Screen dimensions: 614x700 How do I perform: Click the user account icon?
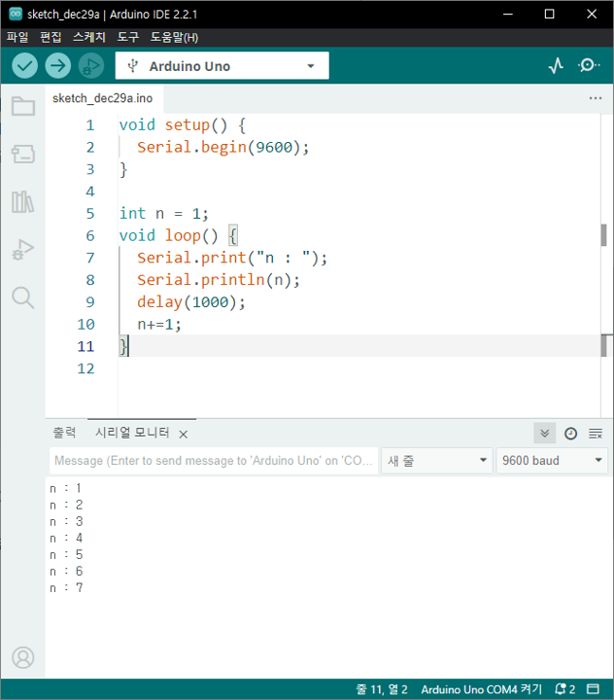(x=23, y=657)
